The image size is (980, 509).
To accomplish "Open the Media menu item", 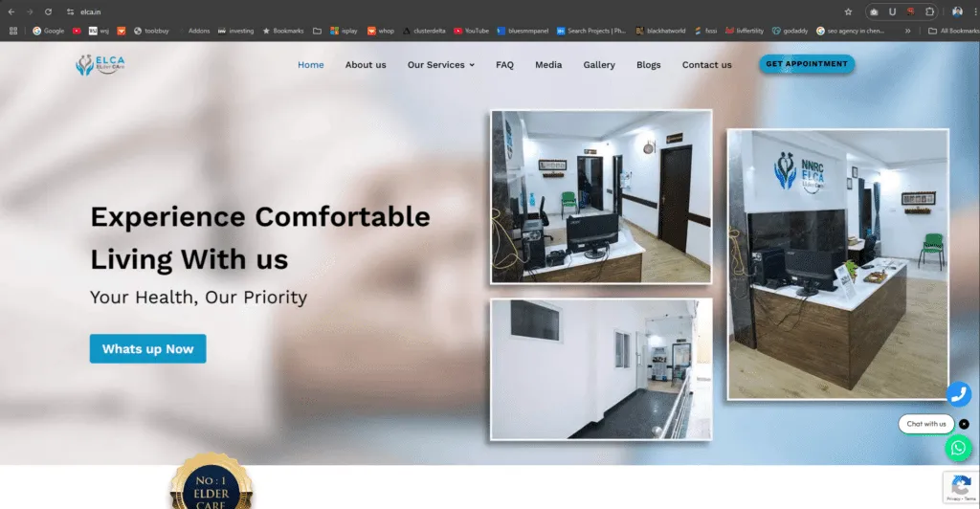I will coord(548,65).
